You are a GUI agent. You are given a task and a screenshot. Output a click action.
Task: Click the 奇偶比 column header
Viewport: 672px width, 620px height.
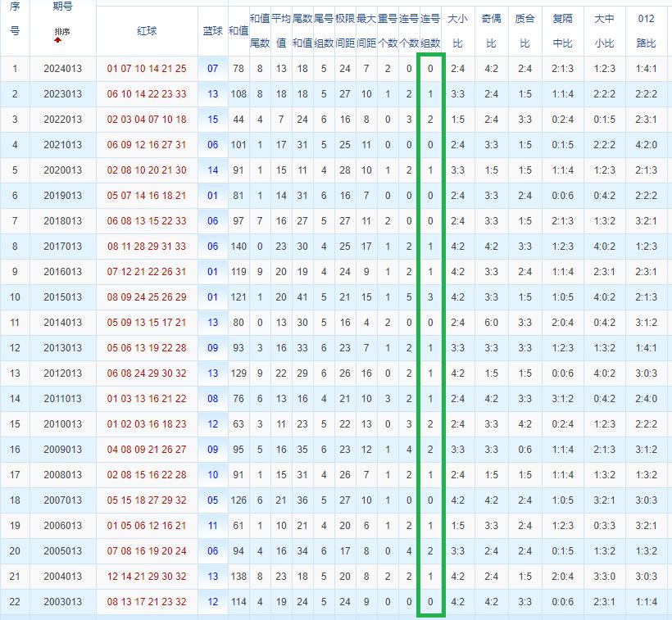(491, 30)
